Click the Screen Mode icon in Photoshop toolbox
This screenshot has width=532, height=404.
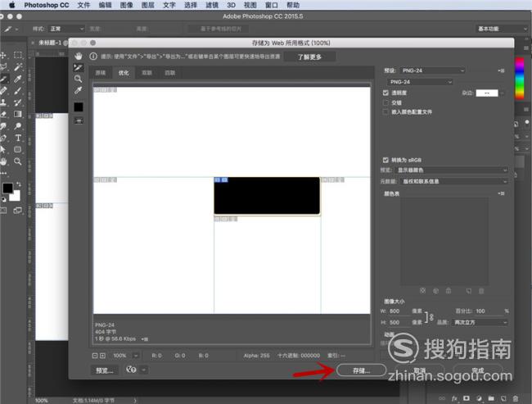[18, 211]
